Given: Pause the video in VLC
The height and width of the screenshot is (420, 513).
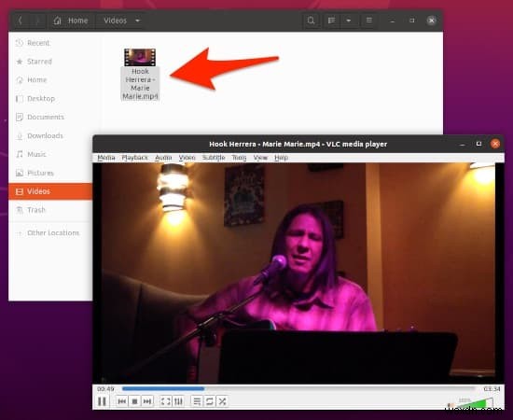Looking at the screenshot, I should (x=102, y=401).
